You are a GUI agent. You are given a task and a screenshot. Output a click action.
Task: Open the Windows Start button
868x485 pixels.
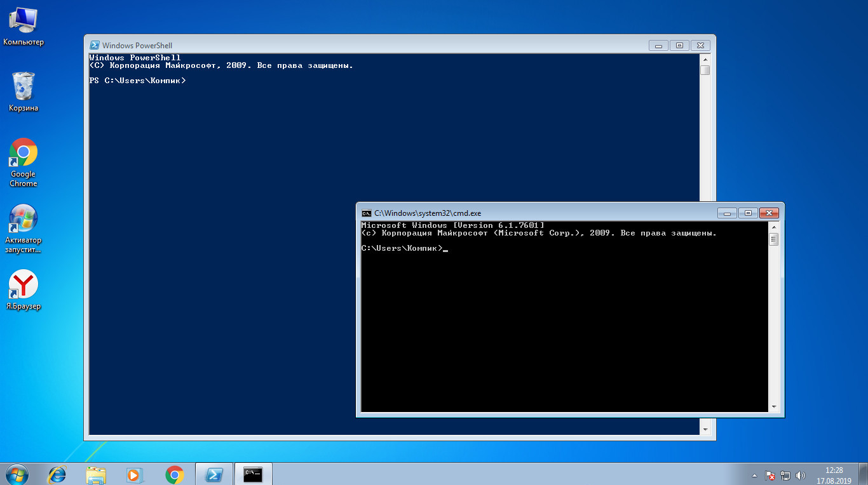pos(16,474)
